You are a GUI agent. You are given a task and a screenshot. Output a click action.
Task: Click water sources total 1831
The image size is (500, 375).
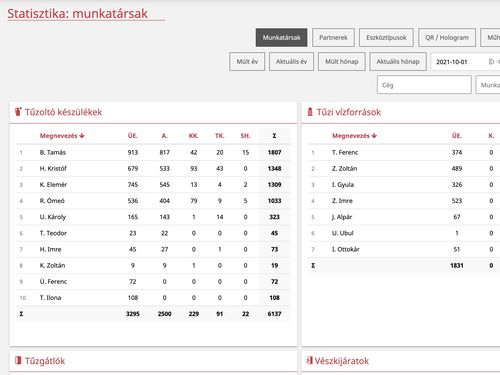(x=457, y=265)
